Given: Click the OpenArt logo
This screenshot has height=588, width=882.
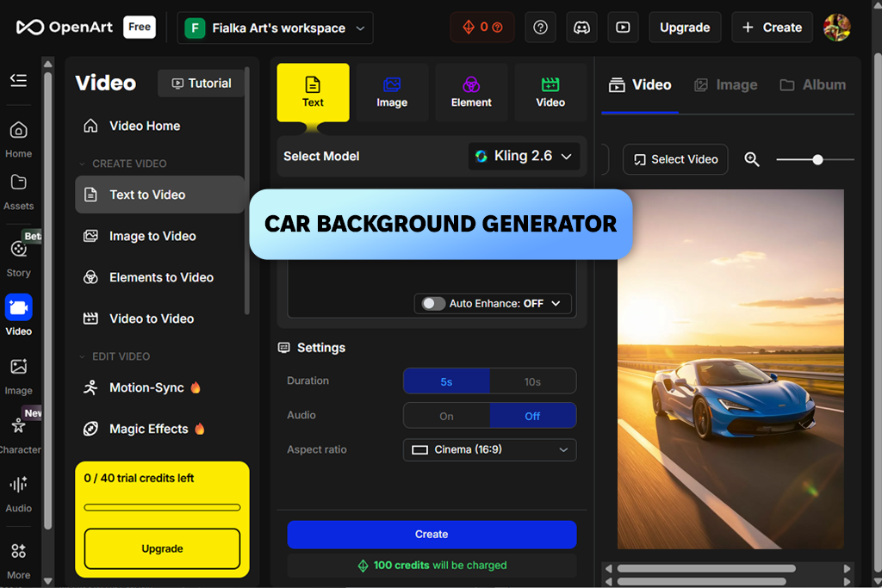Looking at the screenshot, I should point(64,27).
